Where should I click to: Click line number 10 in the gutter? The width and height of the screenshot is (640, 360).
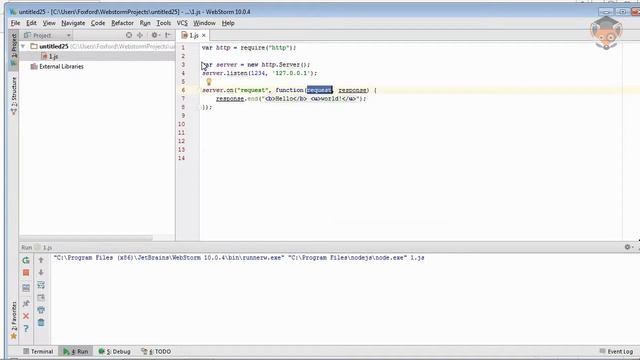tap(181, 124)
